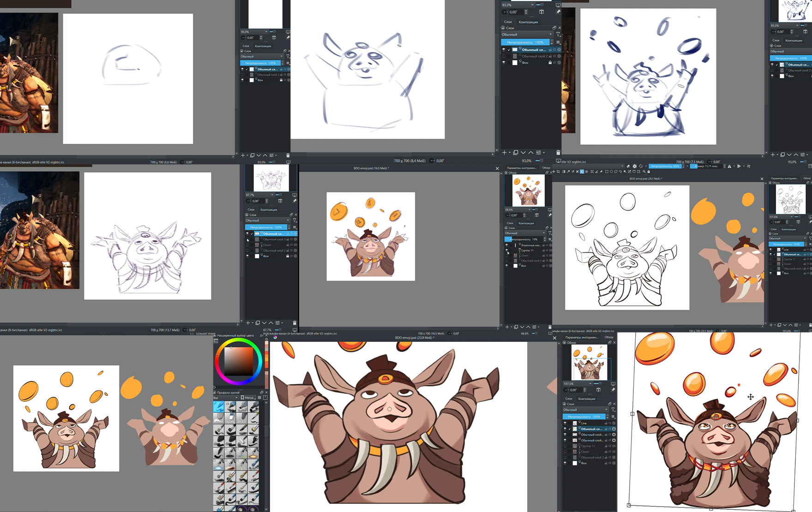Delete layer via trash in the 66,6% panel

tap(549, 327)
